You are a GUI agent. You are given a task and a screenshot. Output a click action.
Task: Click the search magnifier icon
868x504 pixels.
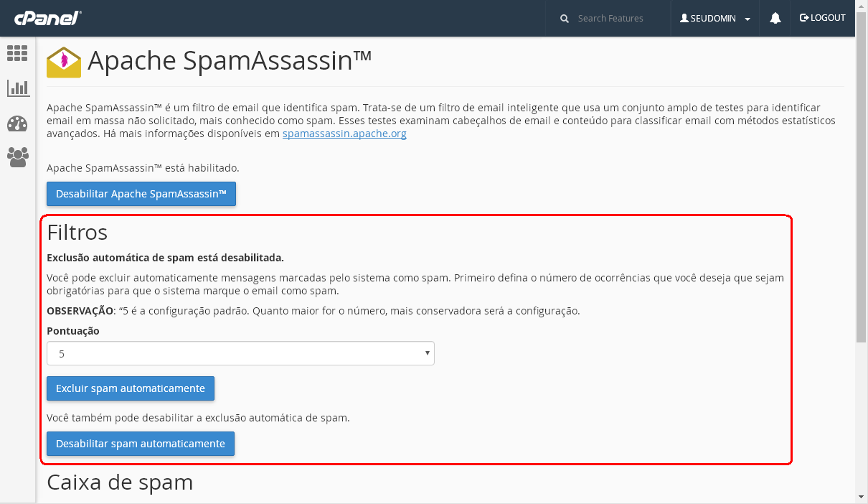565,19
